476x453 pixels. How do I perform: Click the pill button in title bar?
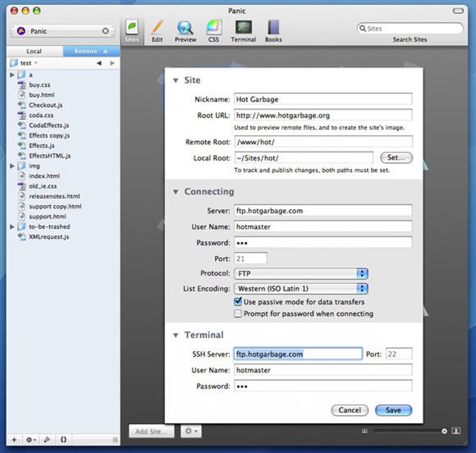[458, 11]
